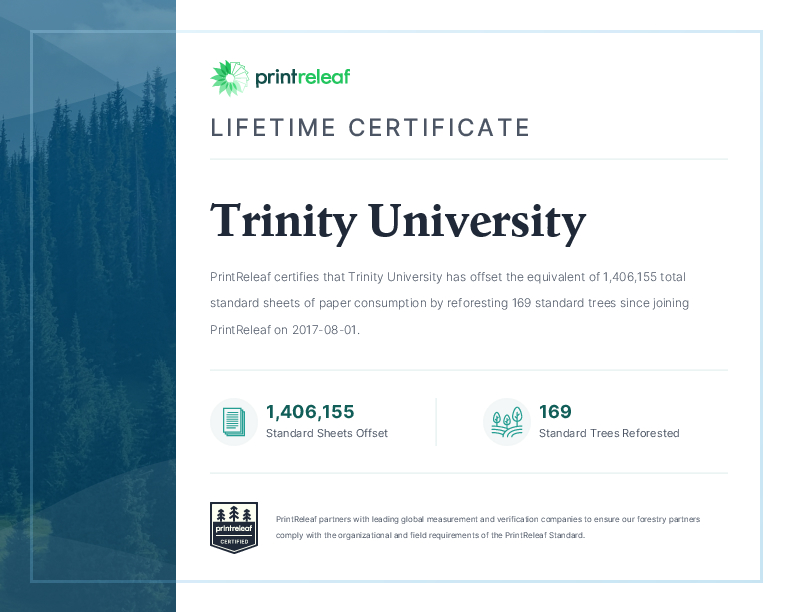Click the printreleaf wordmark text

pyautogui.click(x=303, y=77)
